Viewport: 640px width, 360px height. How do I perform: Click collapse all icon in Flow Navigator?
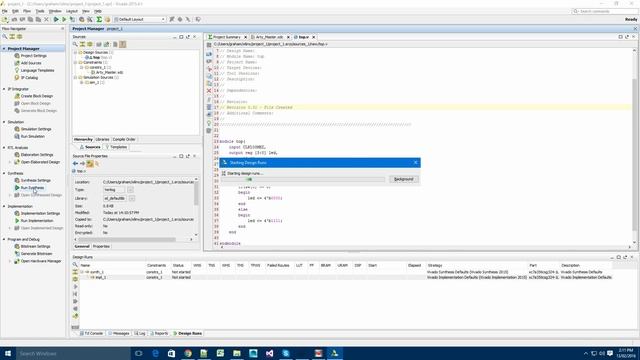click(12, 37)
